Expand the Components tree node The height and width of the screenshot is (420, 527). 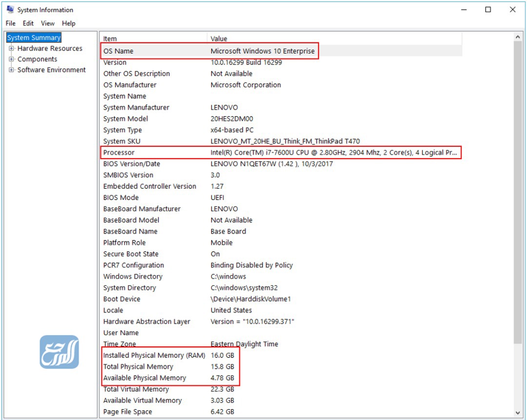[x=11, y=59]
